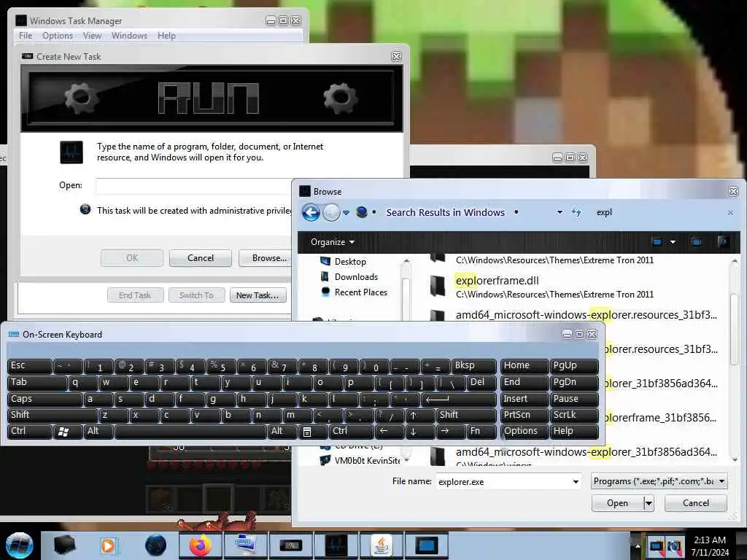Click the monitor icon on the taskbar
The image size is (747, 560).
coord(426,545)
